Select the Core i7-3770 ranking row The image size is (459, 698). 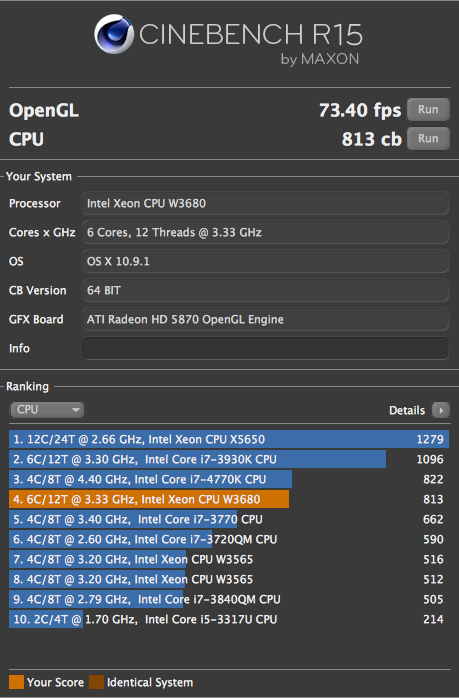(x=229, y=519)
